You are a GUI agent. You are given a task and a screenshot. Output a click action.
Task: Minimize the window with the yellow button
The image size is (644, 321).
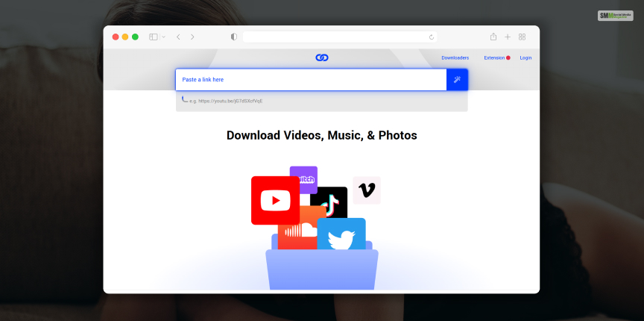125,37
